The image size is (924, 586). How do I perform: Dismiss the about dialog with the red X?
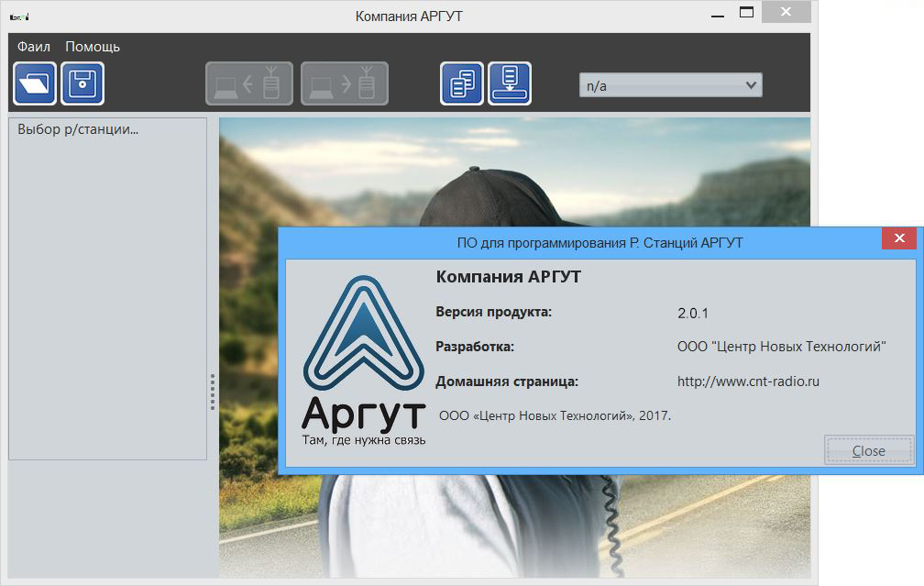coord(898,239)
